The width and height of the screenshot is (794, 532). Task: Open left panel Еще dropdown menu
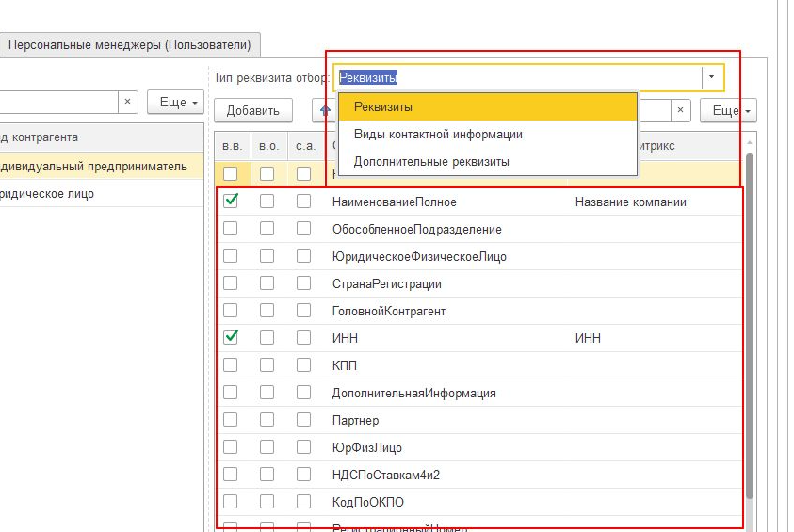[x=175, y=102]
